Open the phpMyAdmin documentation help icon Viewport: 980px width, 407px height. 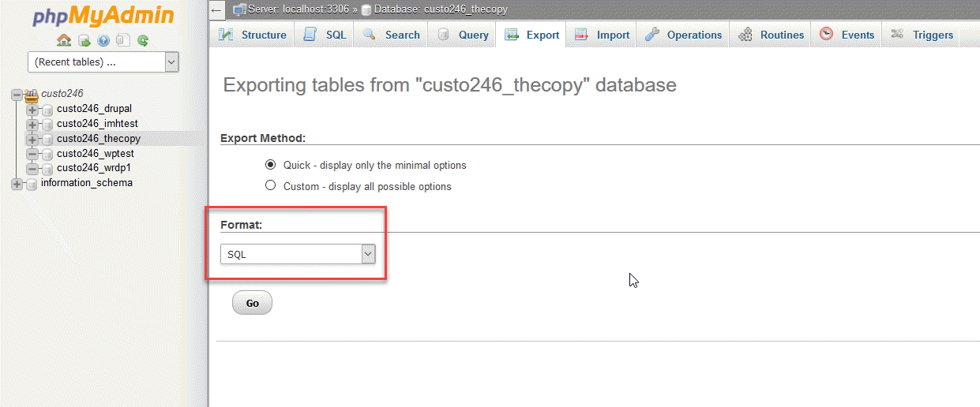[x=103, y=40]
